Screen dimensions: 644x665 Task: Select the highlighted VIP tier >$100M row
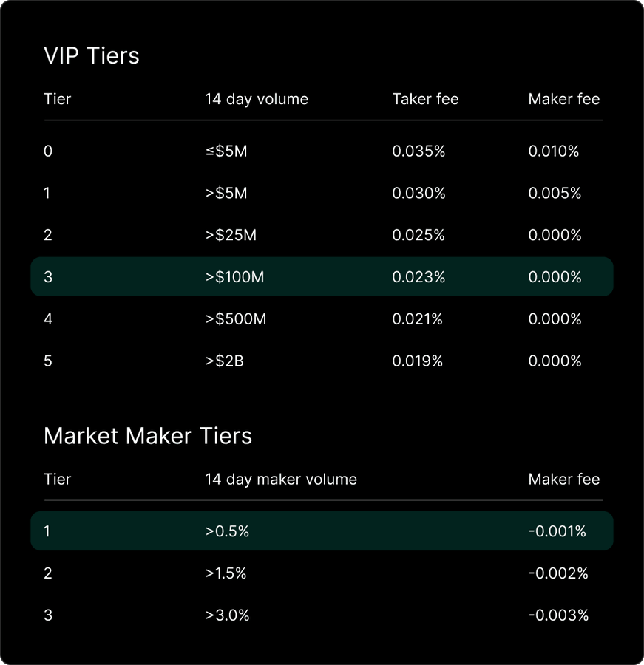(x=322, y=277)
